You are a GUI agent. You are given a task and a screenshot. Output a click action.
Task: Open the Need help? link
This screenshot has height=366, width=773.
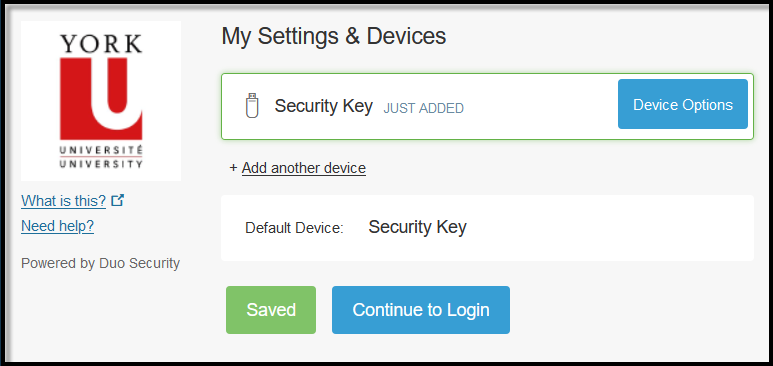58,226
